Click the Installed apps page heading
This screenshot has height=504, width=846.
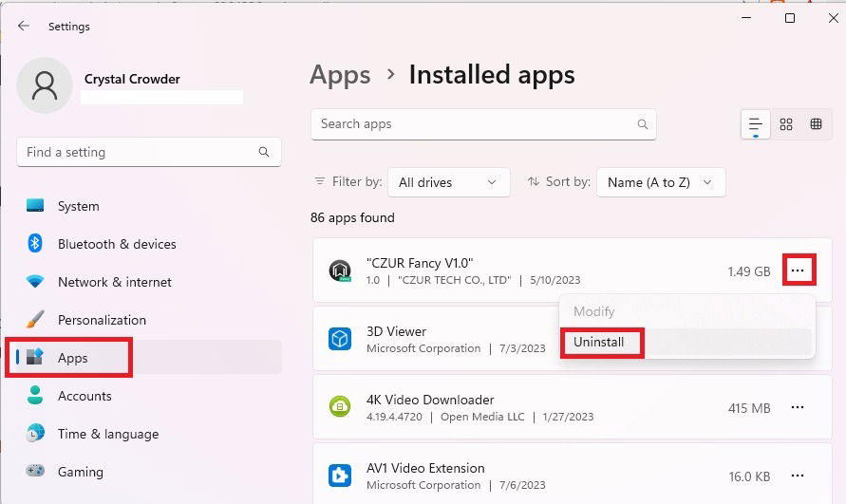tap(492, 75)
